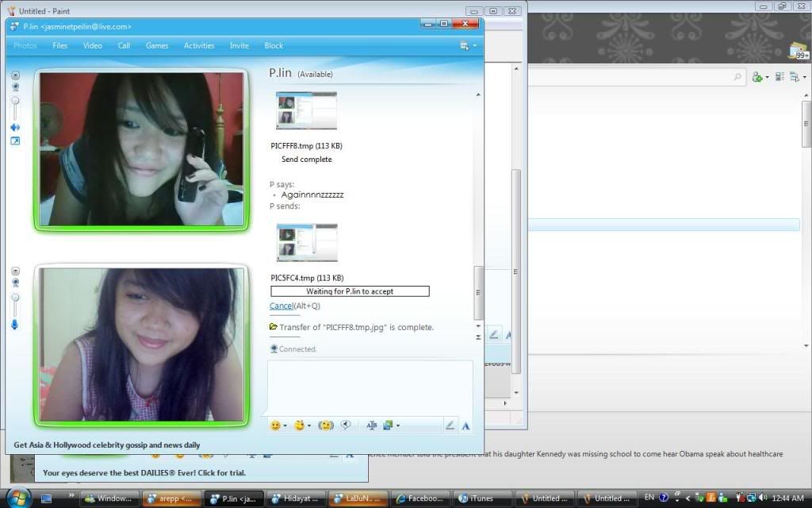Viewport: 812px width, 508px height.
Task: Expand the background picker dropdown arrow
Action: 397,426
